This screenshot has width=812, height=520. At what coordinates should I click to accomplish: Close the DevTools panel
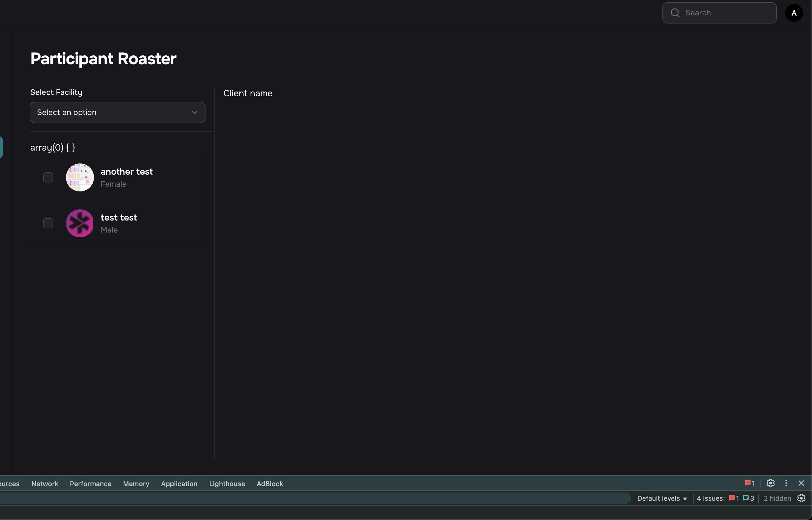(801, 483)
